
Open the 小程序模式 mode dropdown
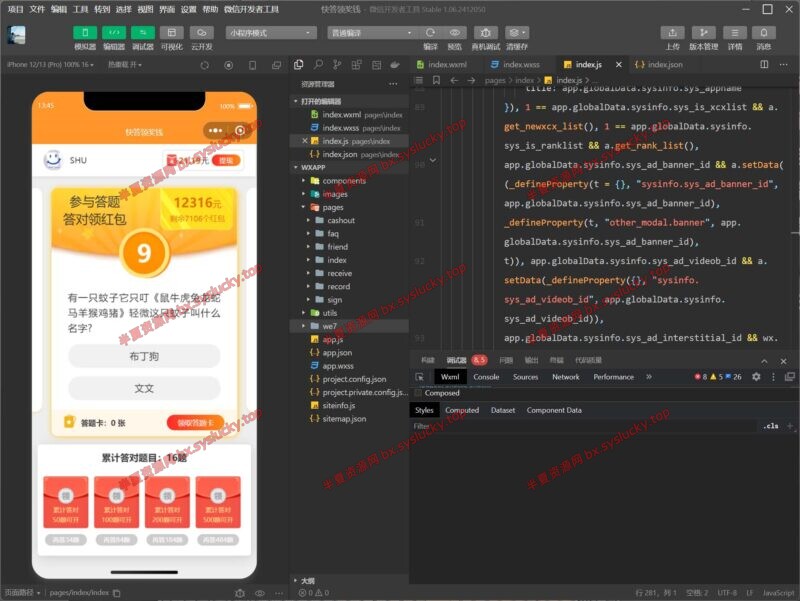pos(271,33)
